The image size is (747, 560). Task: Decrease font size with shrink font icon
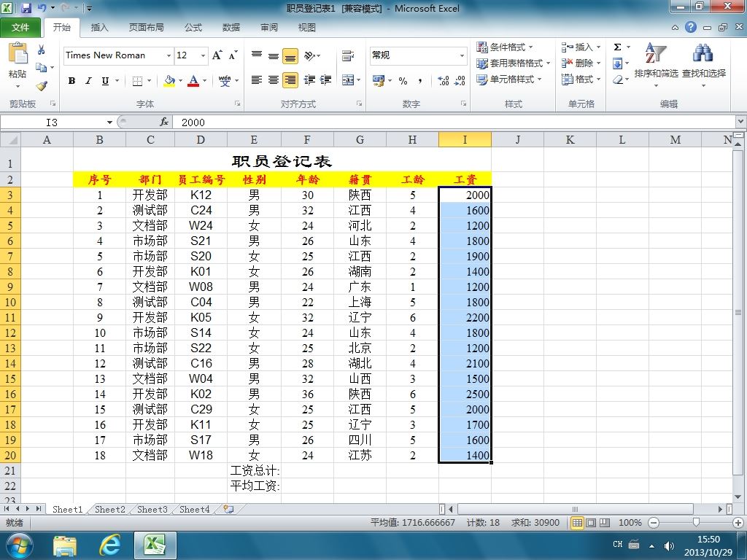233,55
